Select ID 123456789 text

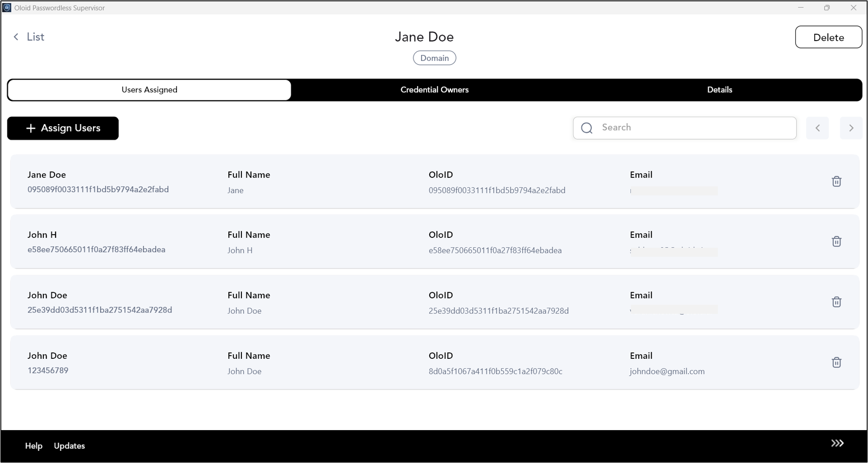(x=48, y=370)
